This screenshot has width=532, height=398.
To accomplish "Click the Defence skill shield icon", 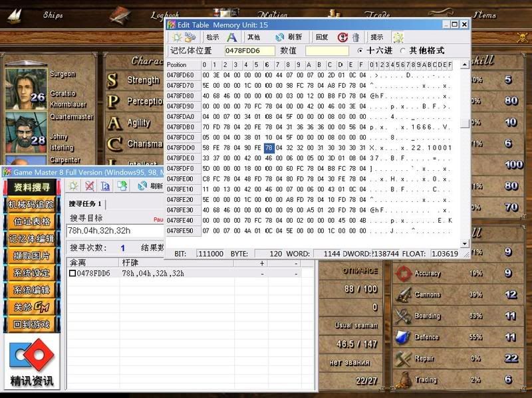I will pos(404,338).
